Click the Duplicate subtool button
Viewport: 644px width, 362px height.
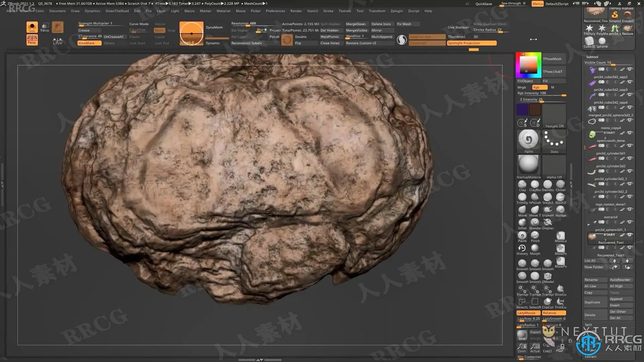(x=596, y=302)
